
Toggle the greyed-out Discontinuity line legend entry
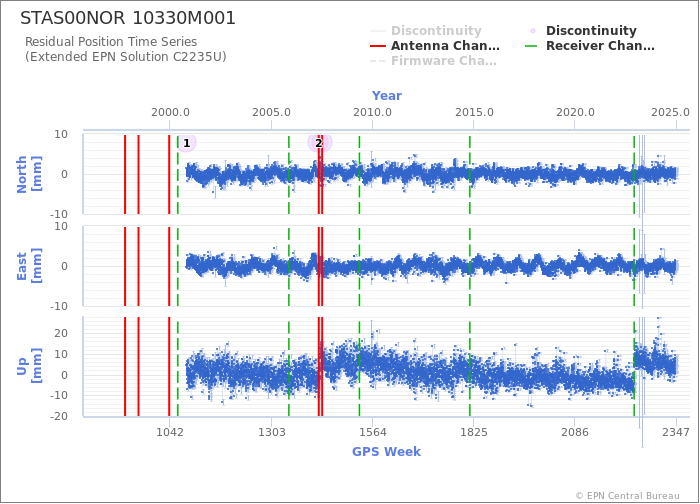tap(426, 31)
